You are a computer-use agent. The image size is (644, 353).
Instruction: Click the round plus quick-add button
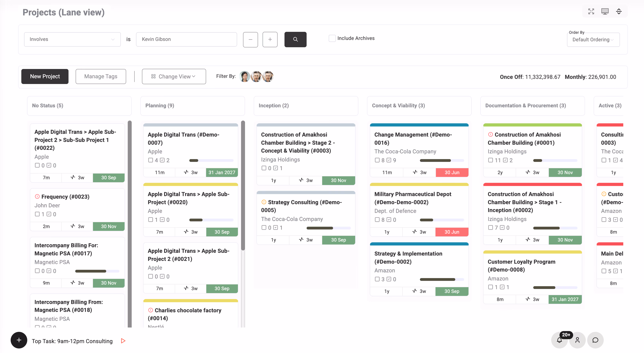click(19, 340)
